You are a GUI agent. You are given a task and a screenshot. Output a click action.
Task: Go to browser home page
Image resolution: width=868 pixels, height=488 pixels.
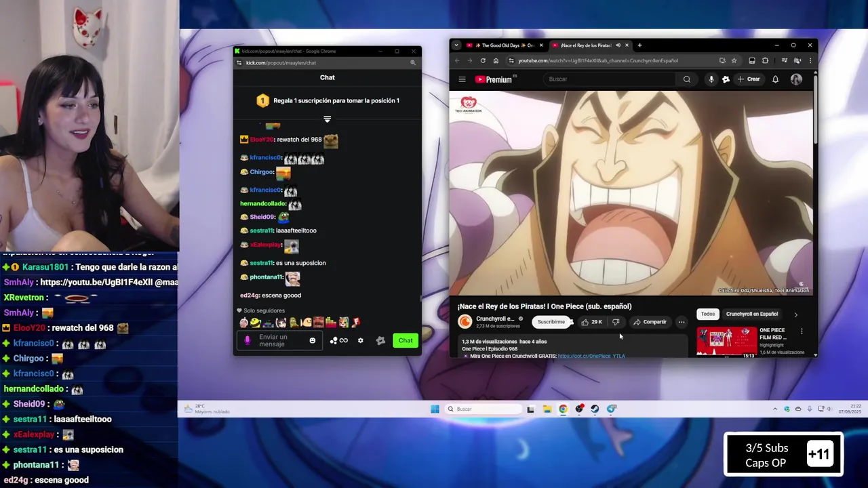pos(496,60)
